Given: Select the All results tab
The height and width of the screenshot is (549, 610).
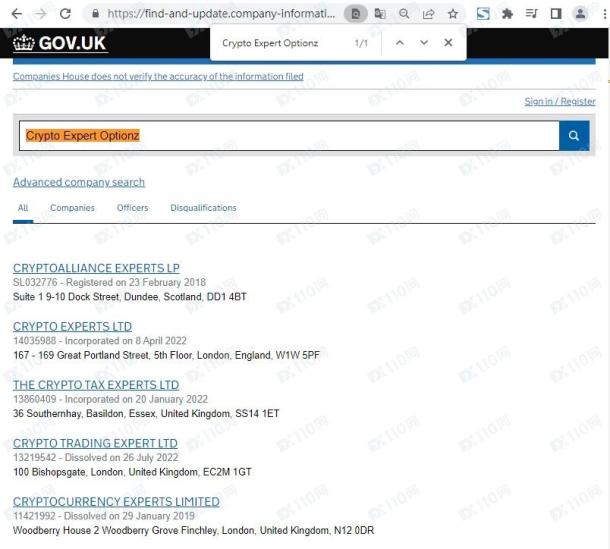Looking at the screenshot, I should point(23,208).
